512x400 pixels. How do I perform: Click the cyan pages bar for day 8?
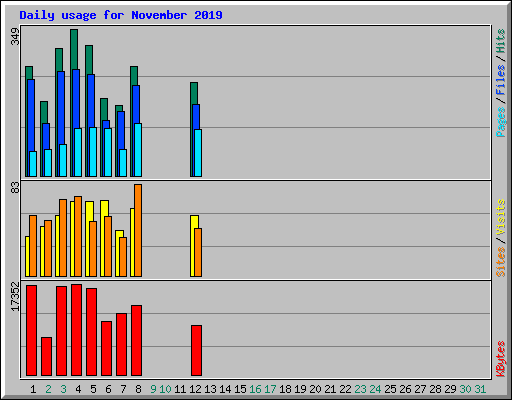[138, 150]
